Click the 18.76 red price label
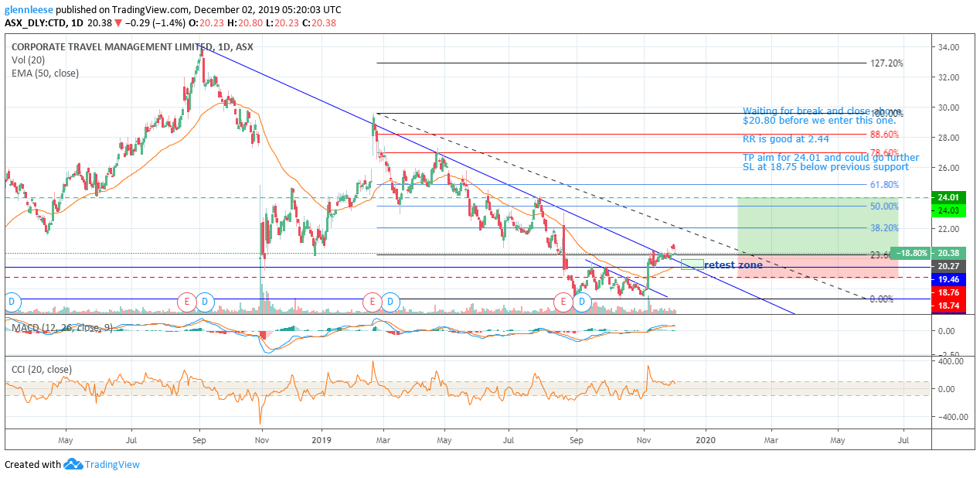 [950, 293]
